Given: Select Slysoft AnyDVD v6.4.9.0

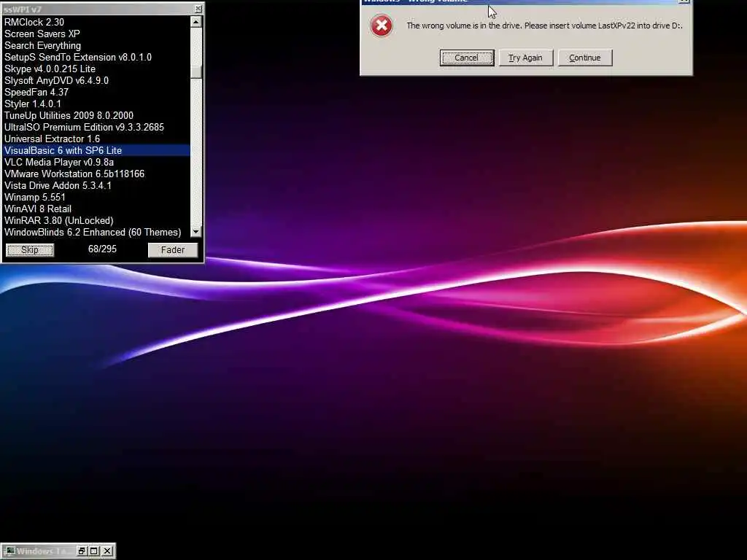Looking at the screenshot, I should [x=97, y=80].
